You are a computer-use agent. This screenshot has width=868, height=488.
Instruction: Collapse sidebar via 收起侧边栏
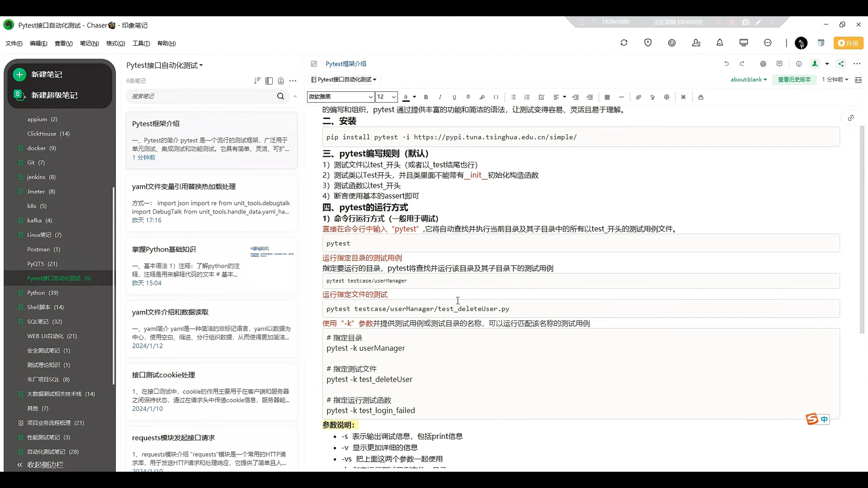click(x=40, y=465)
